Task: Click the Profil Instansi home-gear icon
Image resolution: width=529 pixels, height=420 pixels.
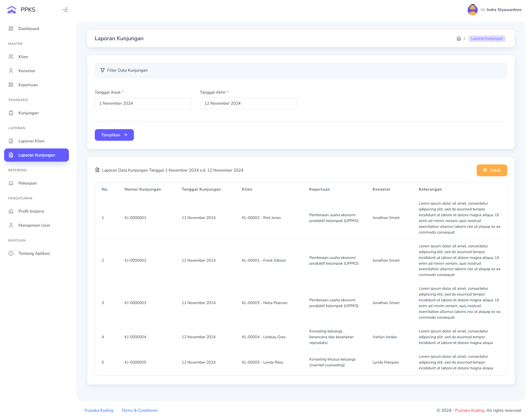Action: pos(11,211)
